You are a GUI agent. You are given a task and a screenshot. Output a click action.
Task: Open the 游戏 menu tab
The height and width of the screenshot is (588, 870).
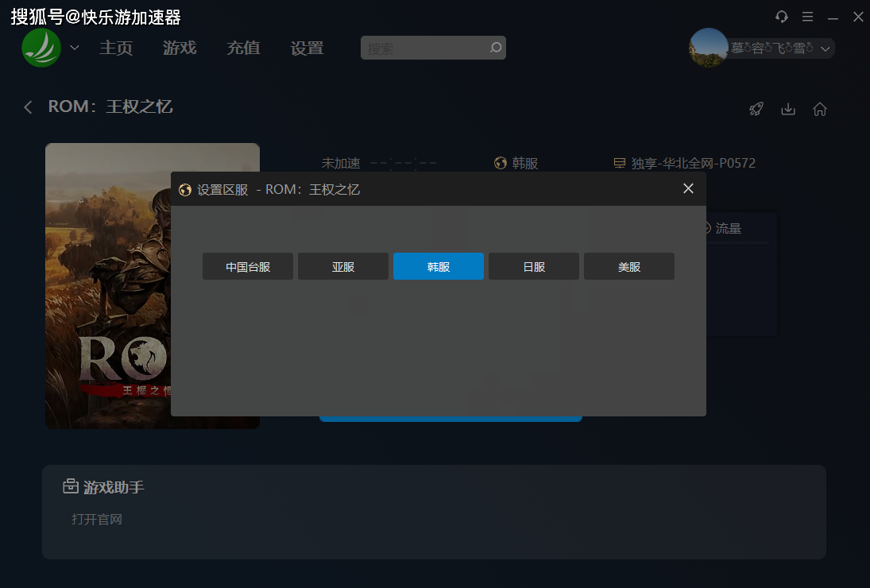(180, 48)
